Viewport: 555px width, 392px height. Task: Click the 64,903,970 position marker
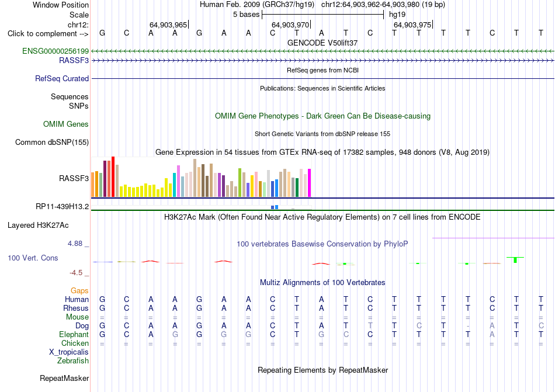pyautogui.click(x=290, y=25)
